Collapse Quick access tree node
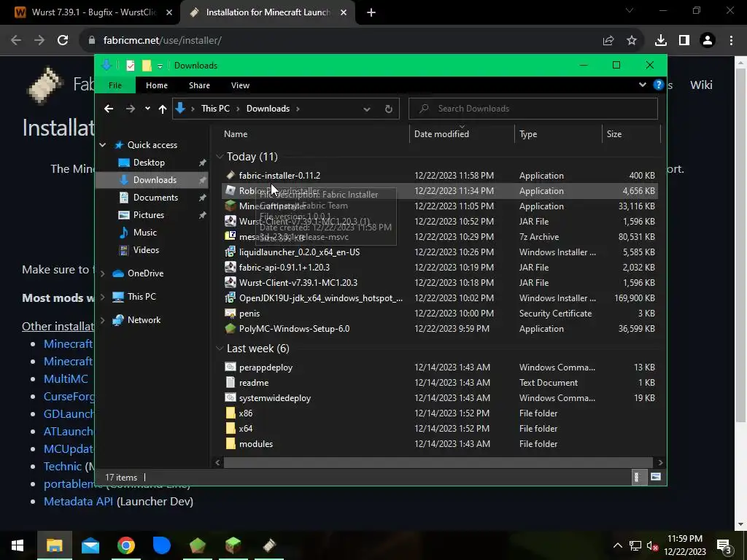The image size is (747, 560). click(102, 145)
